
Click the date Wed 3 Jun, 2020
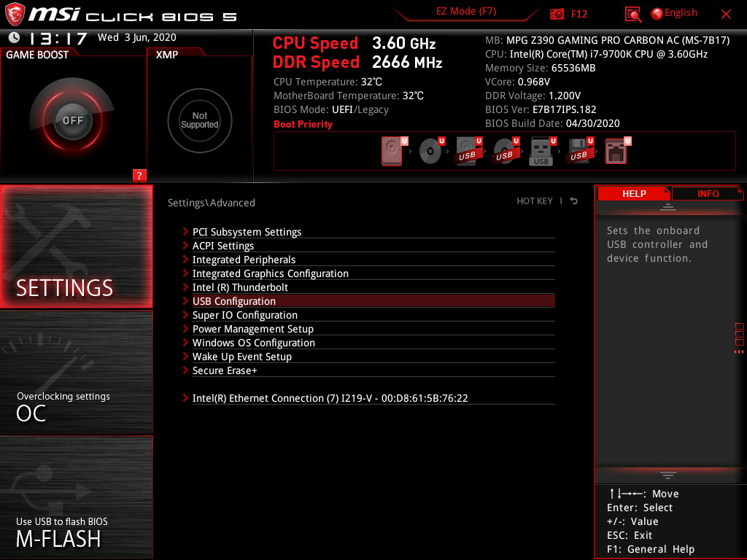pyautogui.click(x=136, y=38)
